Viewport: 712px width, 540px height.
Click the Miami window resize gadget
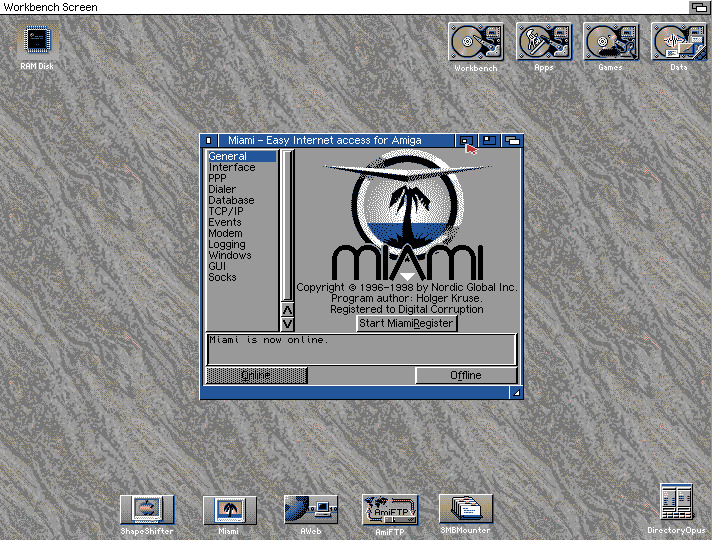516,393
